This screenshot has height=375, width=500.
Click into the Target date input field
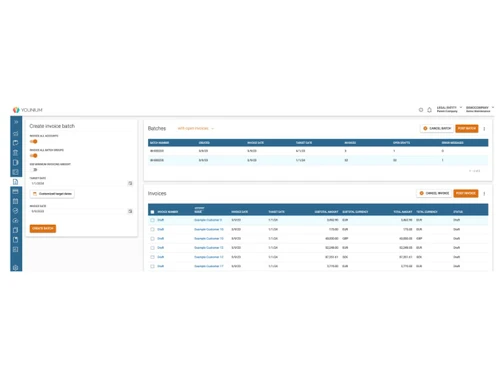tap(78, 183)
